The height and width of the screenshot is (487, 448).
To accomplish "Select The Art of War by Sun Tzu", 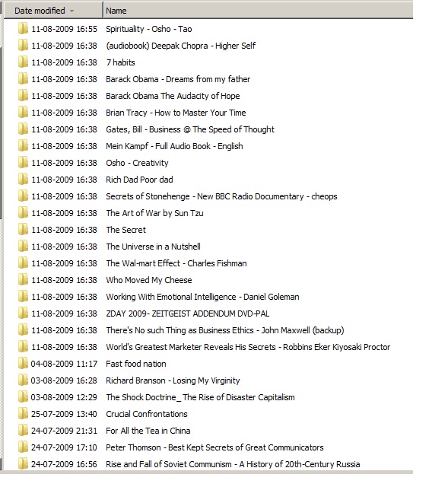I will 154,213.
